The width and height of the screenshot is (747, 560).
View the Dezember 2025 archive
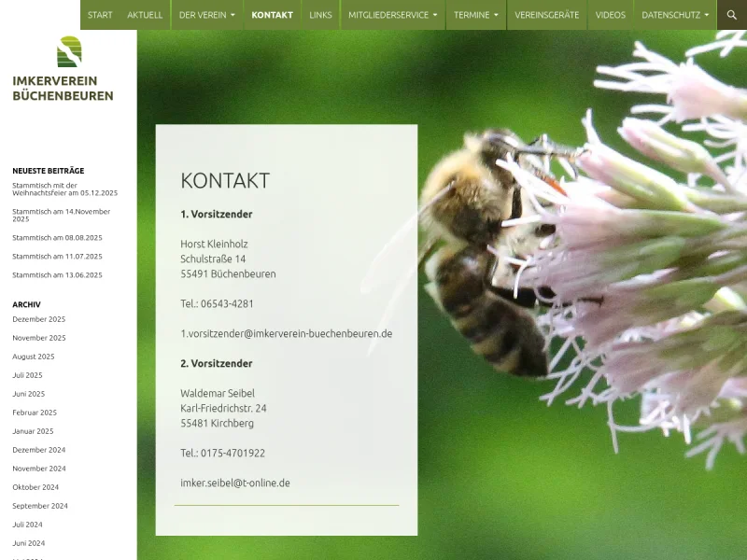[x=38, y=319]
